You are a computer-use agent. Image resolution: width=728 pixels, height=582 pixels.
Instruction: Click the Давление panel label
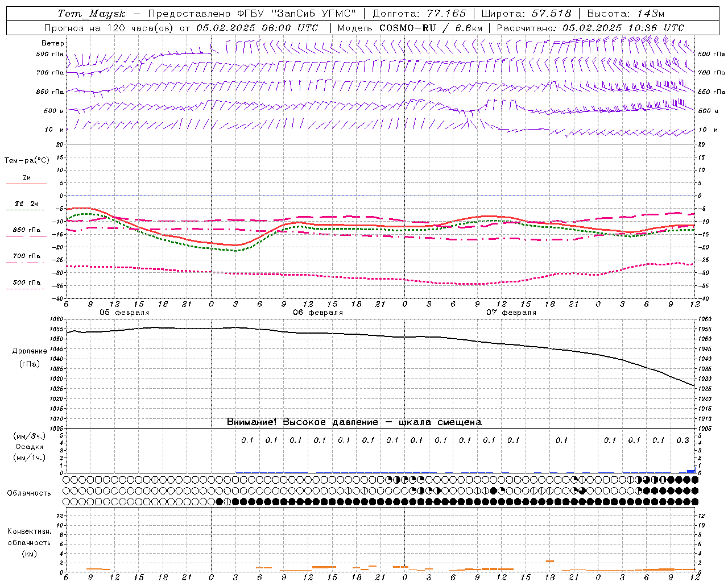pos(30,351)
